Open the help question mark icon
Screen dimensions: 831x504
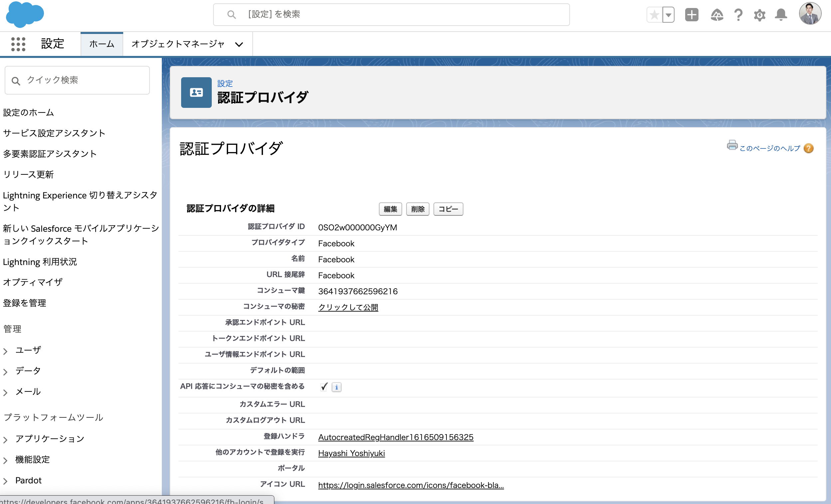coord(738,15)
